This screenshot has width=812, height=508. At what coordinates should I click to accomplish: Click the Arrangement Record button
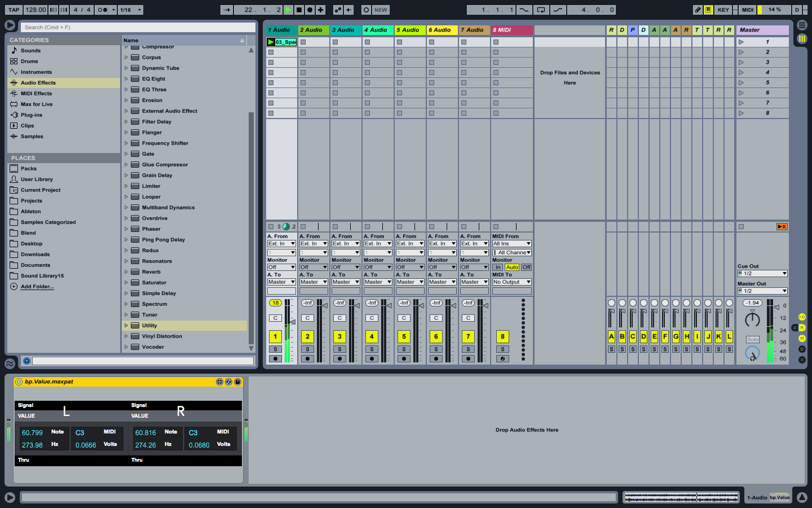point(310,10)
